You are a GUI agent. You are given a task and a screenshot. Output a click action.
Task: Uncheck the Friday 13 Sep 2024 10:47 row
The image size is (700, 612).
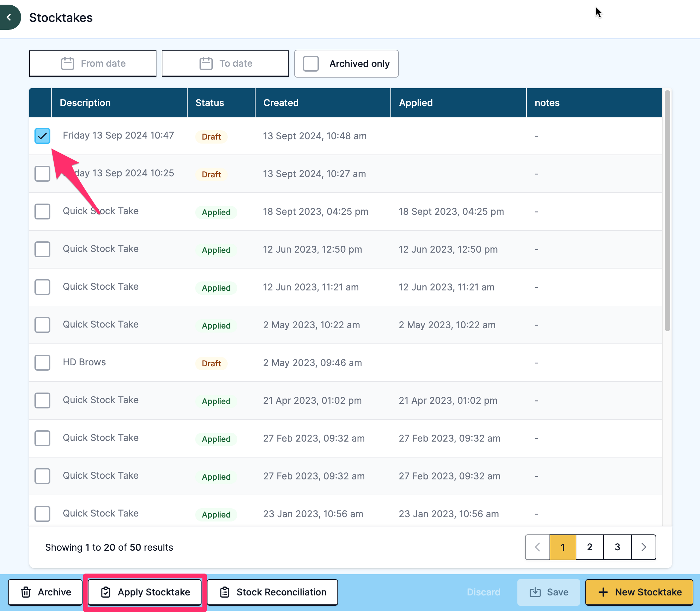click(x=42, y=136)
